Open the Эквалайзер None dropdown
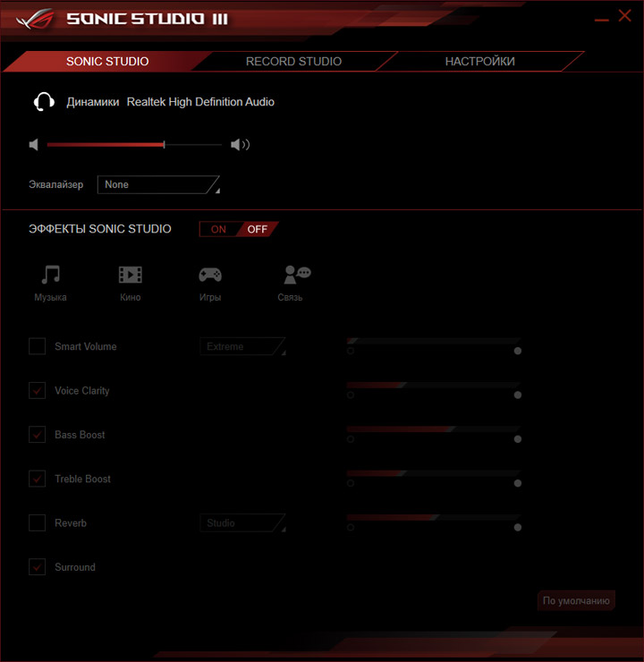The width and height of the screenshot is (644, 662). coord(158,184)
